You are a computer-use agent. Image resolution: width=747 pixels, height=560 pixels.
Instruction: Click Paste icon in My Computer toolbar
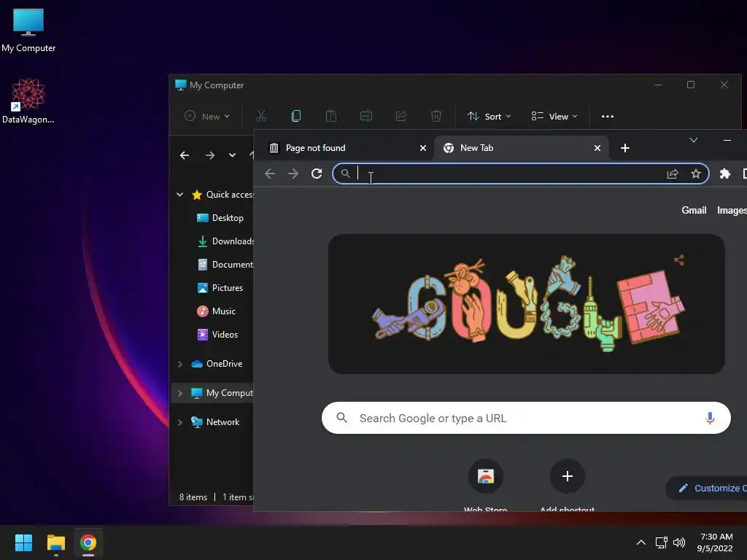click(331, 116)
